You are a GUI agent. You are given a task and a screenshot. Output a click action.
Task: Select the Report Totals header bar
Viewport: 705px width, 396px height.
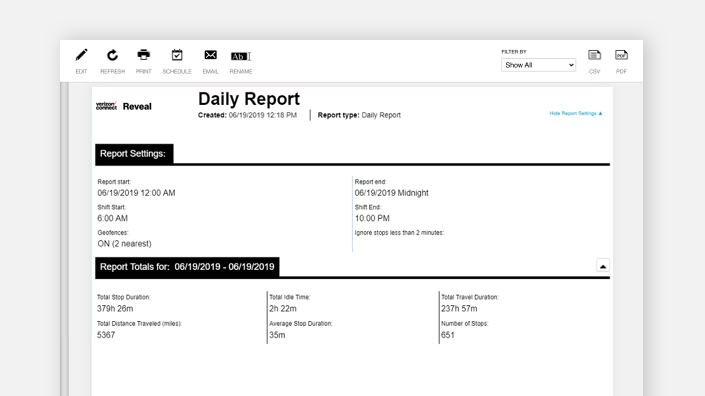(x=187, y=267)
